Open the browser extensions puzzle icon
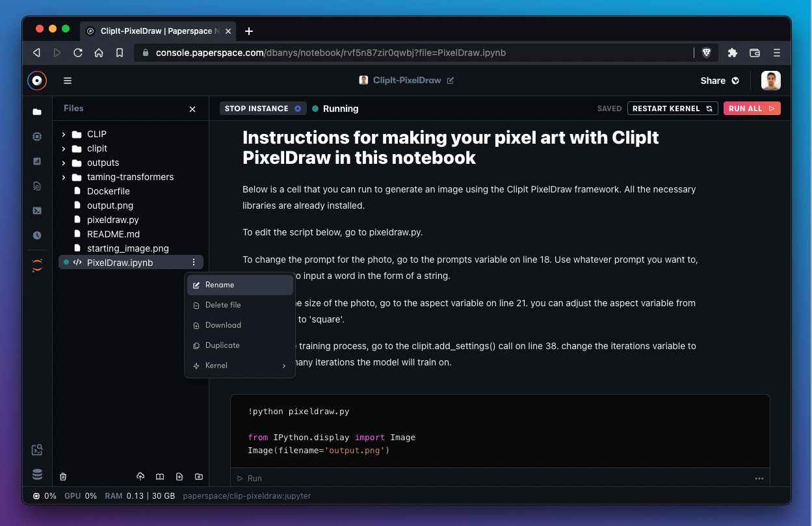Viewport: 812px width, 526px height. 733,53
